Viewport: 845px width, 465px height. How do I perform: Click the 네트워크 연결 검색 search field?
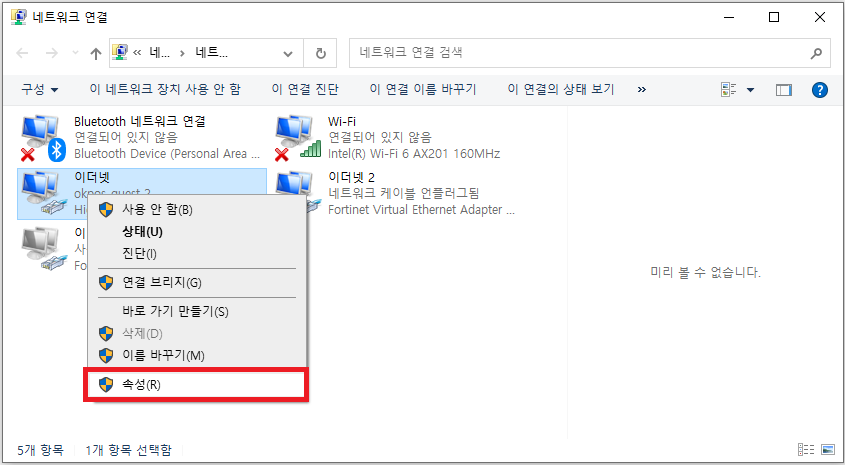580,53
